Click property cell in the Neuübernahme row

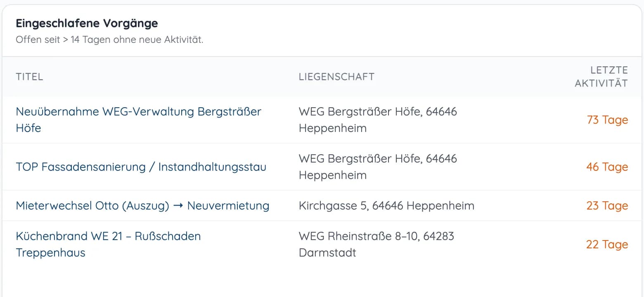click(378, 120)
